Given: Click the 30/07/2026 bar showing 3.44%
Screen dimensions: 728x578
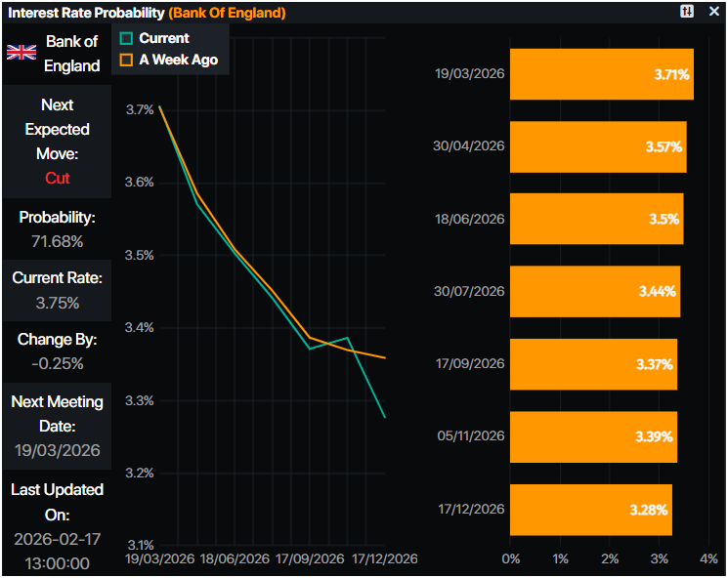Looking at the screenshot, I should pyautogui.click(x=594, y=291).
